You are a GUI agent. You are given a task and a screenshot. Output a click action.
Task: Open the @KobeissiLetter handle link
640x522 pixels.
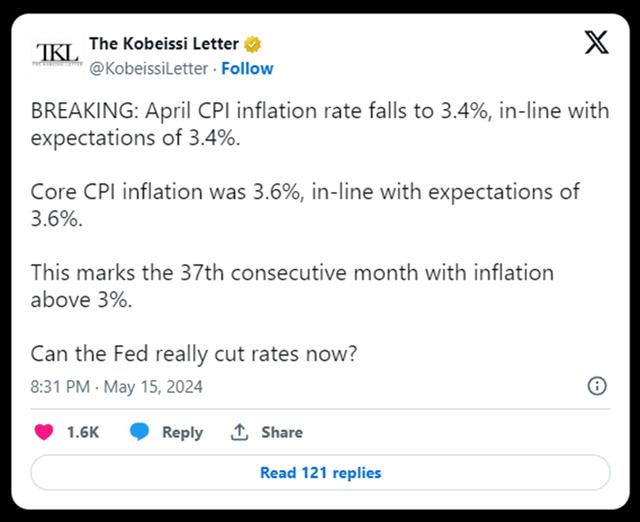(x=149, y=69)
